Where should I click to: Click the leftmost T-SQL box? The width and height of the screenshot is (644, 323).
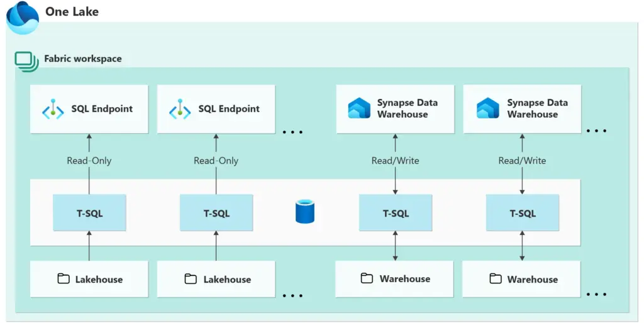[89, 213]
